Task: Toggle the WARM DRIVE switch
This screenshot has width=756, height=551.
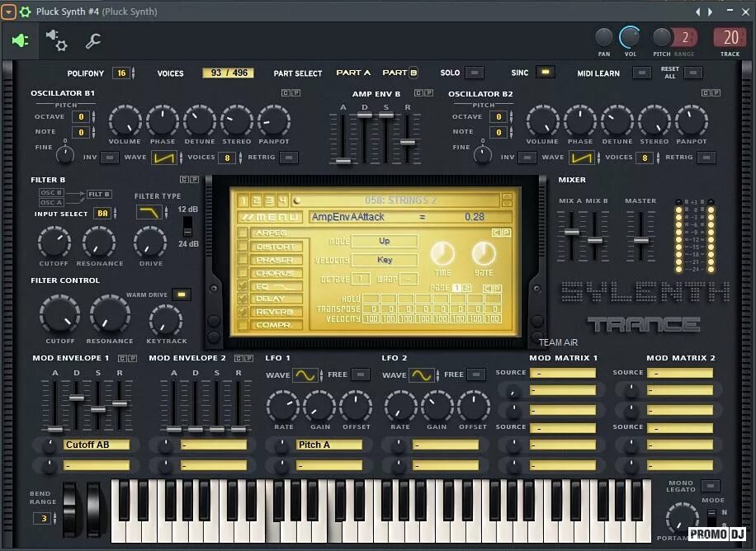Action: [x=182, y=294]
